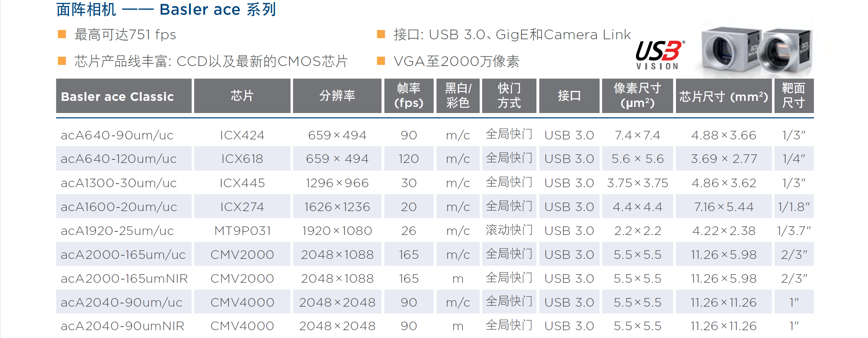Click the orange bullet beside 芯片产品线丰富

(x=62, y=61)
